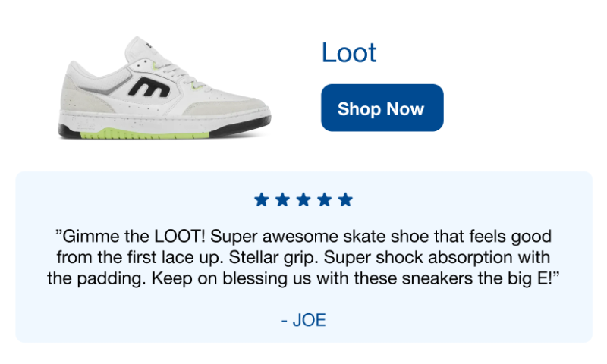Click the fourth rating star

pyautogui.click(x=325, y=200)
